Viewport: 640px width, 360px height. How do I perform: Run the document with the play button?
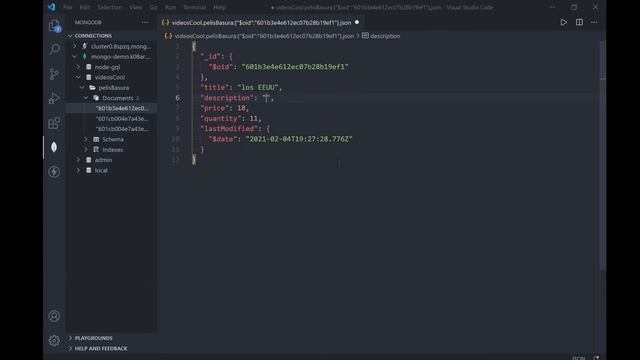pyautogui.click(x=563, y=22)
